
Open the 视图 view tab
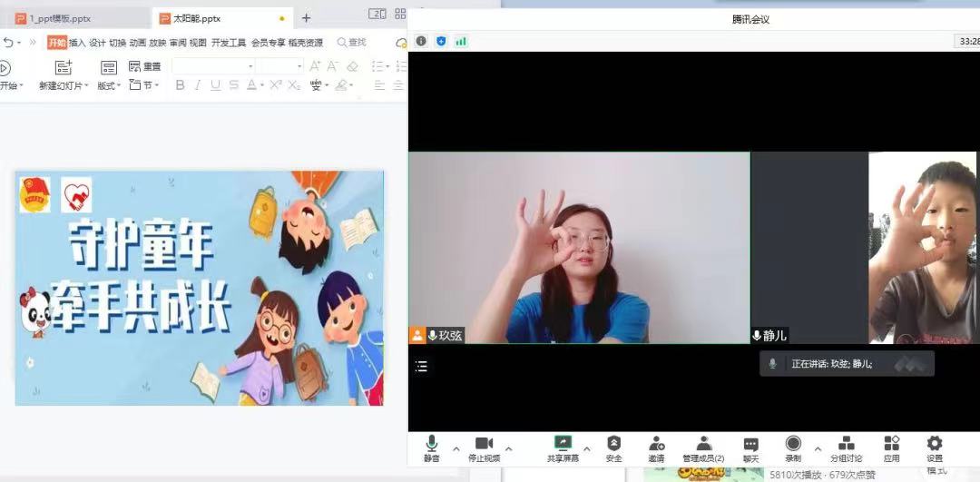198,43
